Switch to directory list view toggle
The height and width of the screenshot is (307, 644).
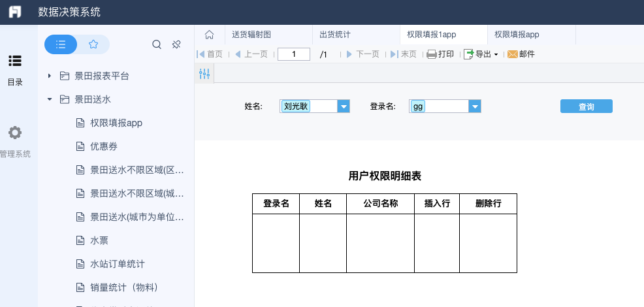[x=61, y=44]
